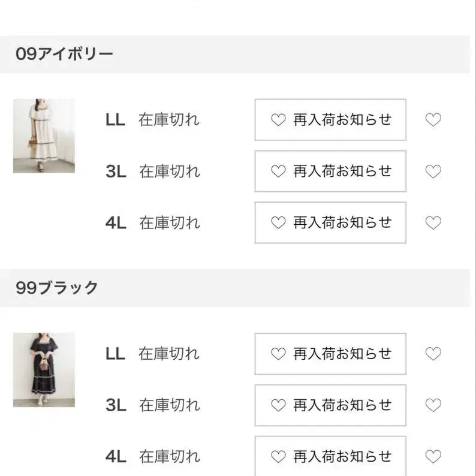This screenshot has width=476, height=476.
Task: Open the ivory dress thumbnail
Action: 44,136
